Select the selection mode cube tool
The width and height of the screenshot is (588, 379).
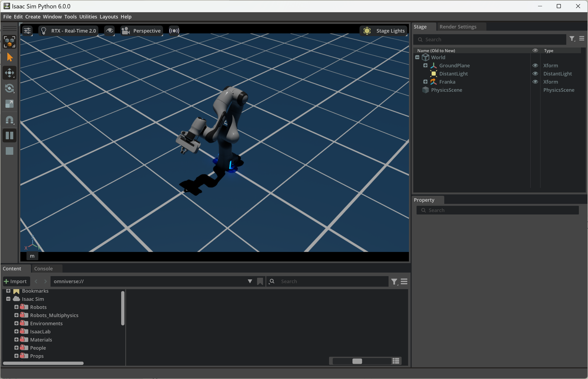click(x=10, y=42)
